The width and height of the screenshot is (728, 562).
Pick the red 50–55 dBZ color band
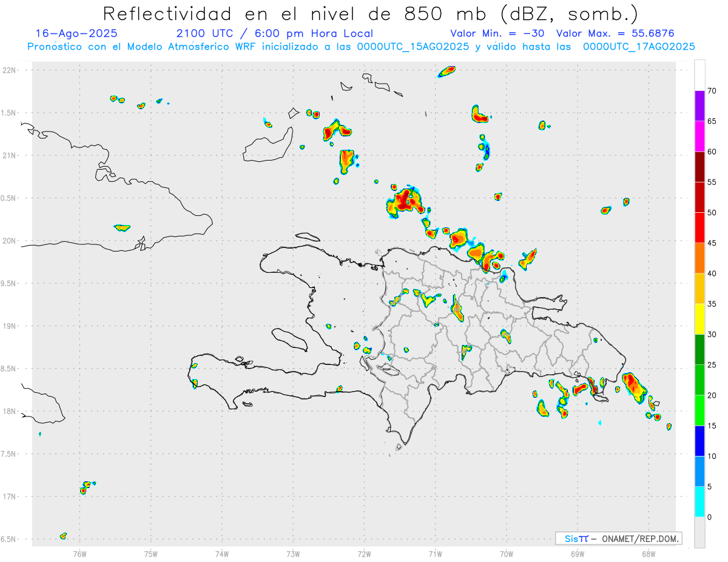coord(699,197)
